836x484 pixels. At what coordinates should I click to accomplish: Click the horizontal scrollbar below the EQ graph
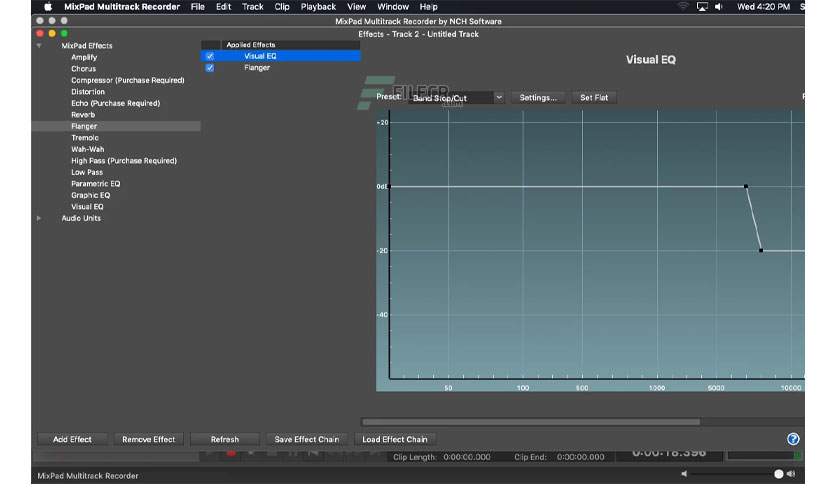pos(531,422)
